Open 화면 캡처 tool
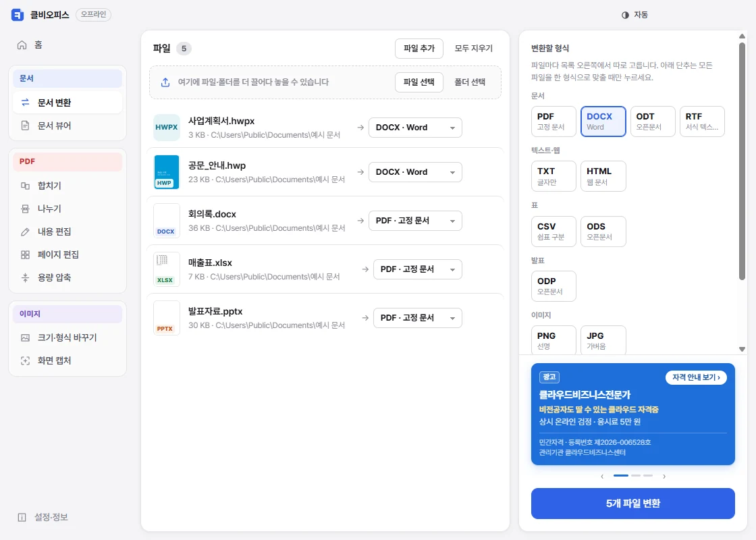756x540 pixels. pos(67,360)
